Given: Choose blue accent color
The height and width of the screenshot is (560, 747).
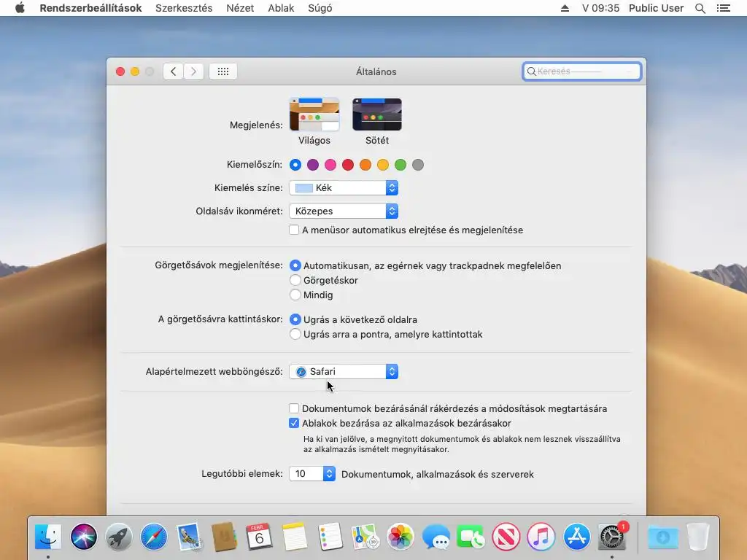Looking at the screenshot, I should coord(295,165).
